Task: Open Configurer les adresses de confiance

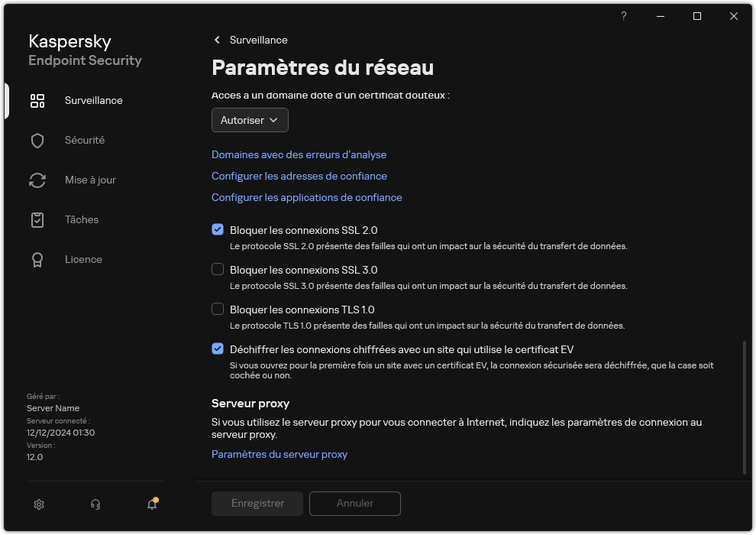Action: 299,176
